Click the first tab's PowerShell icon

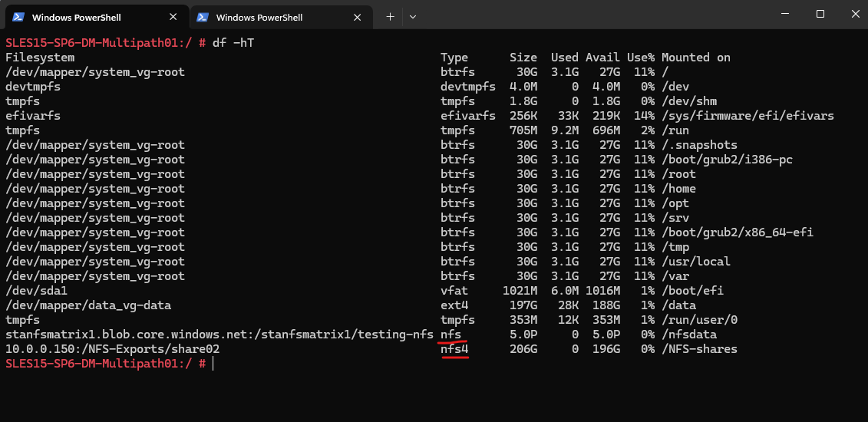click(x=18, y=17)
